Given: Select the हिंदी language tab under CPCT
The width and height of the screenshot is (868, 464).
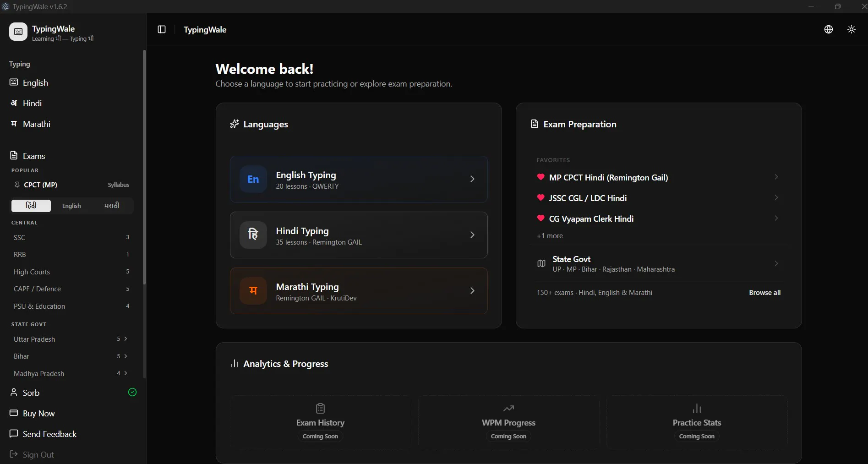Looking at the screenshot, I should click(31, 206).
